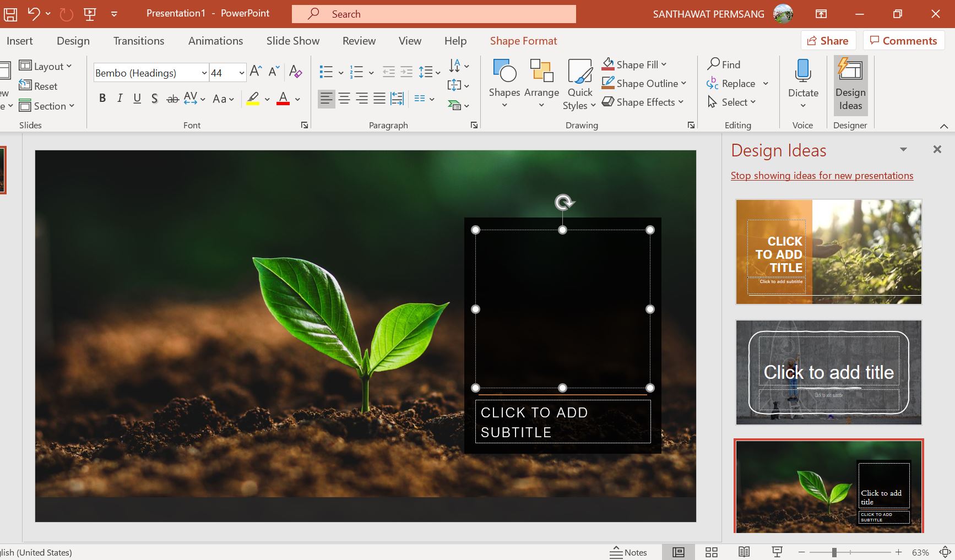Select the Increase Font Size icon

pos(254,70)
